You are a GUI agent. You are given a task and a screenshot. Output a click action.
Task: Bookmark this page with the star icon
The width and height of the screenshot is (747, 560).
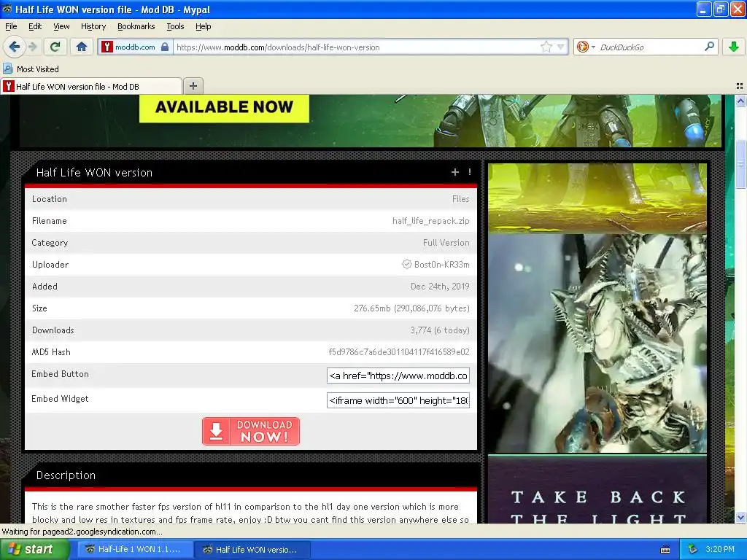(x=546, y=47)
